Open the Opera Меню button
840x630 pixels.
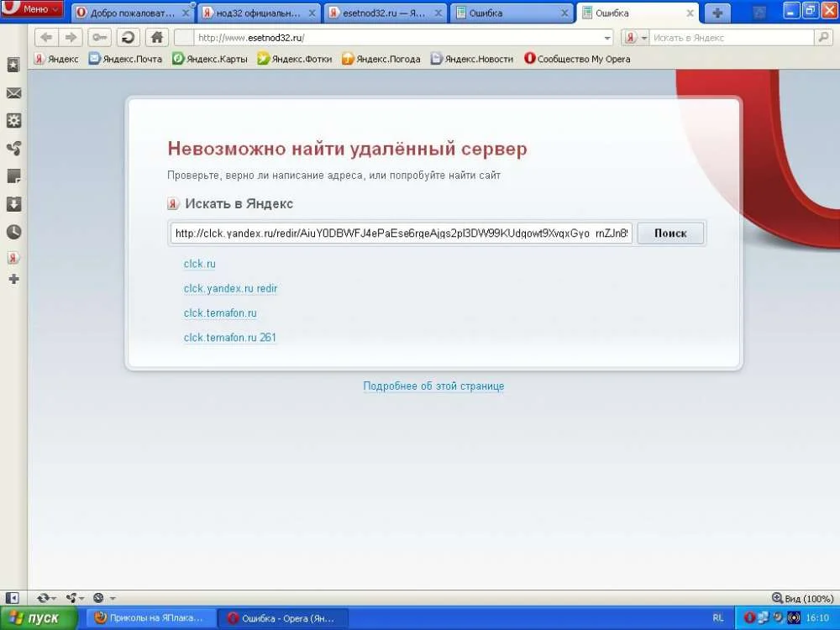[32, 8]
